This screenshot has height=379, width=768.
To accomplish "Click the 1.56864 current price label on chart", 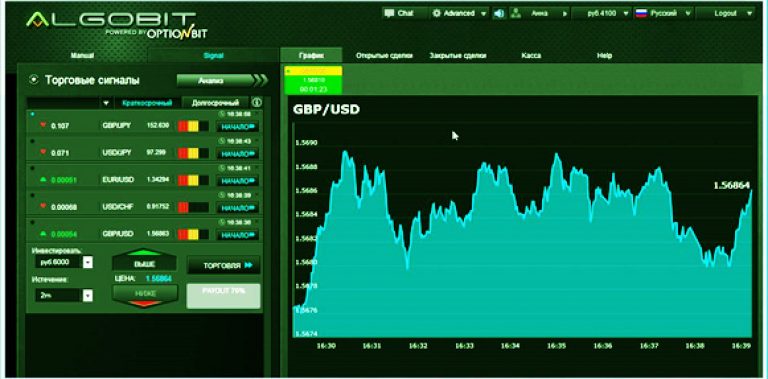I will tap(731, 185).
